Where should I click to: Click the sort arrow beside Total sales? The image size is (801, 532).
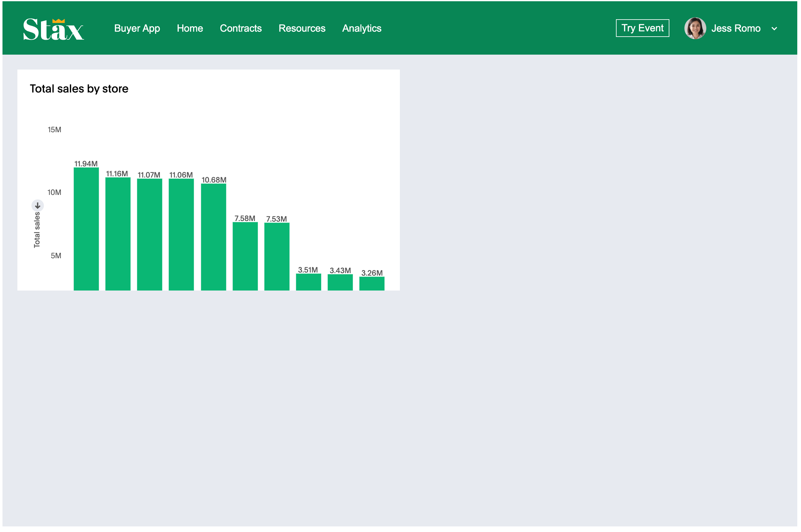coord(38,205)
